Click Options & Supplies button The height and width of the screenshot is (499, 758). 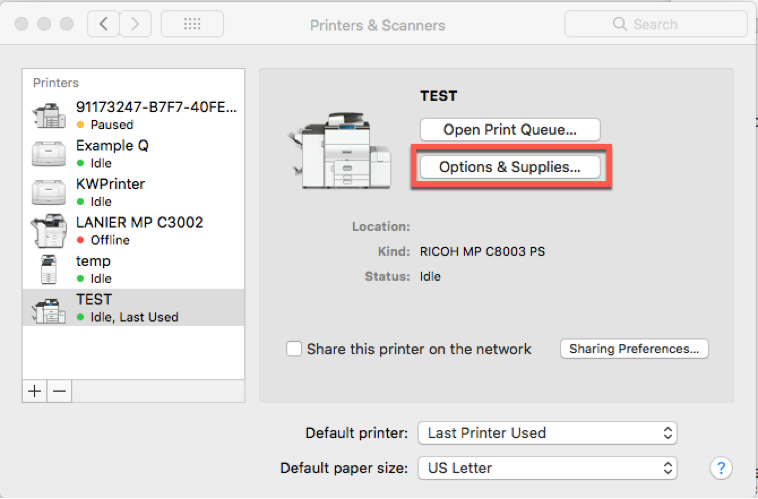tap(510, 167)
